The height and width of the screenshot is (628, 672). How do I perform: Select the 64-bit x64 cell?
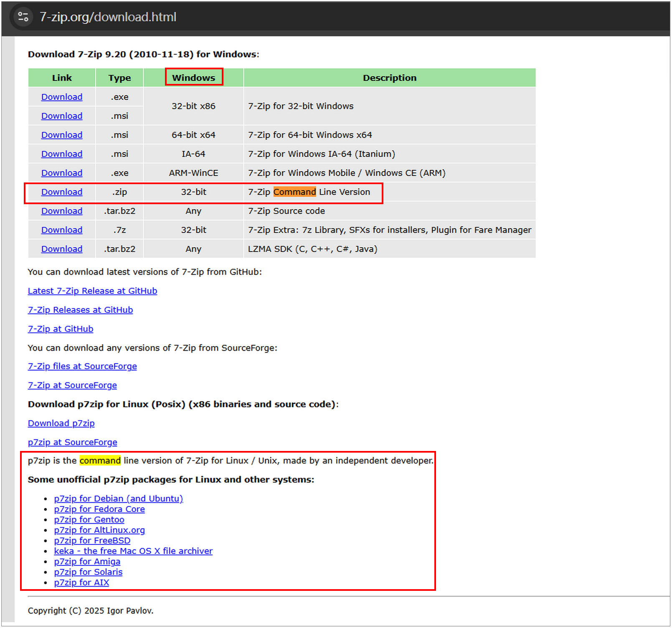[193, 135]
